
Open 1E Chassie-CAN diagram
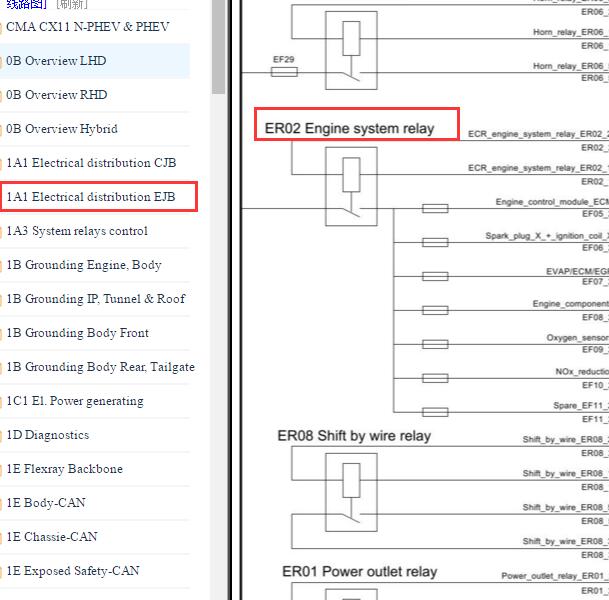(x=52, y=537)
